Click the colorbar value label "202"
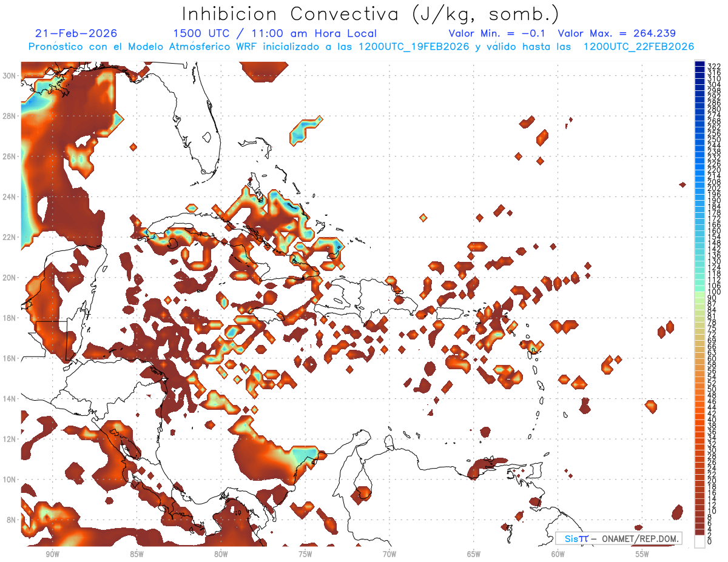 (x=714, y=188)
